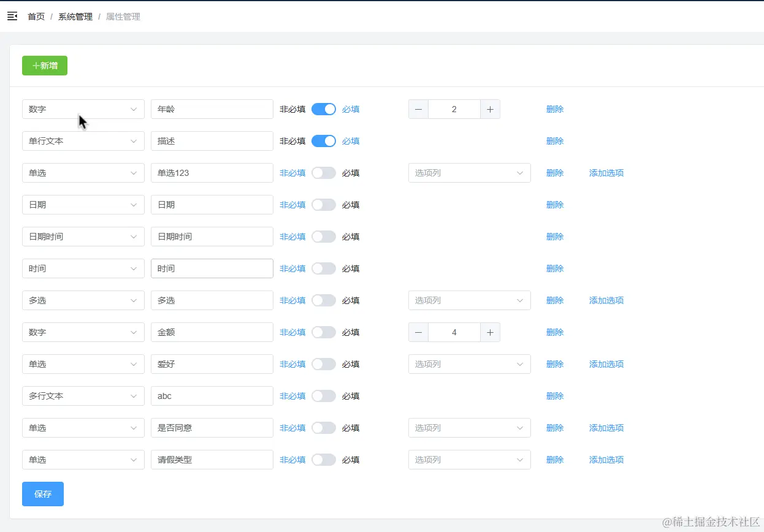764x532 pixels.
Task: Decrease the 金额 stepper value
Action: click(418, 332)
